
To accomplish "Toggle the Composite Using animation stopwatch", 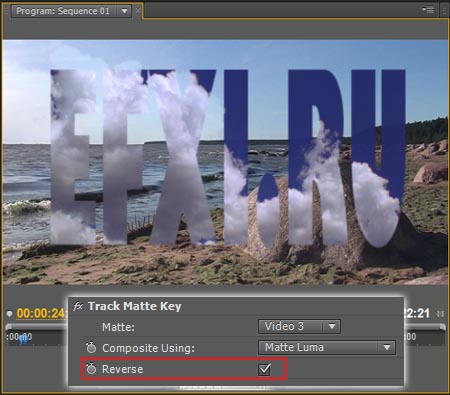I will [91, 348].
